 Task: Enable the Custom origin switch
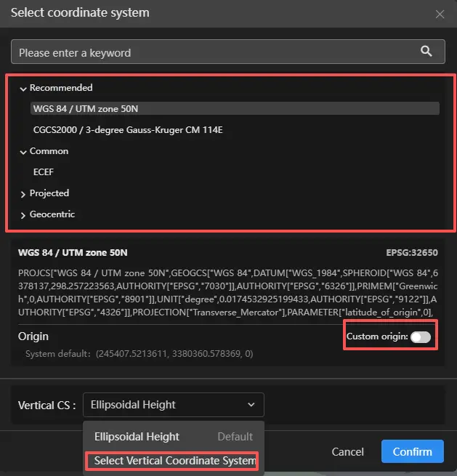(x=421, y=336)
